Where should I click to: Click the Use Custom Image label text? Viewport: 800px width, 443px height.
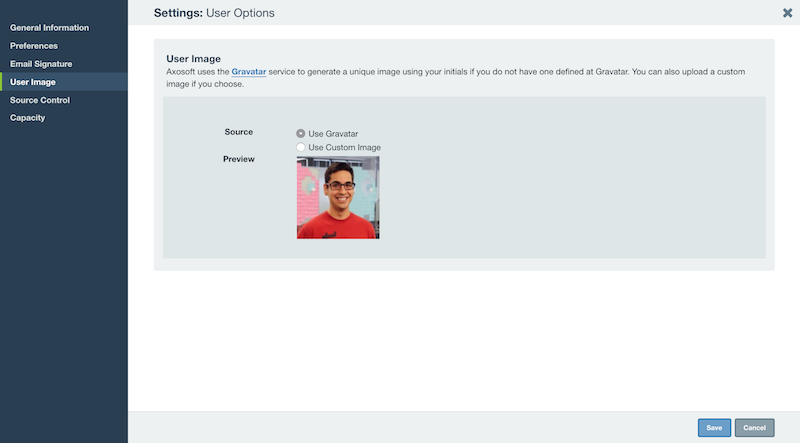[344, 147]
